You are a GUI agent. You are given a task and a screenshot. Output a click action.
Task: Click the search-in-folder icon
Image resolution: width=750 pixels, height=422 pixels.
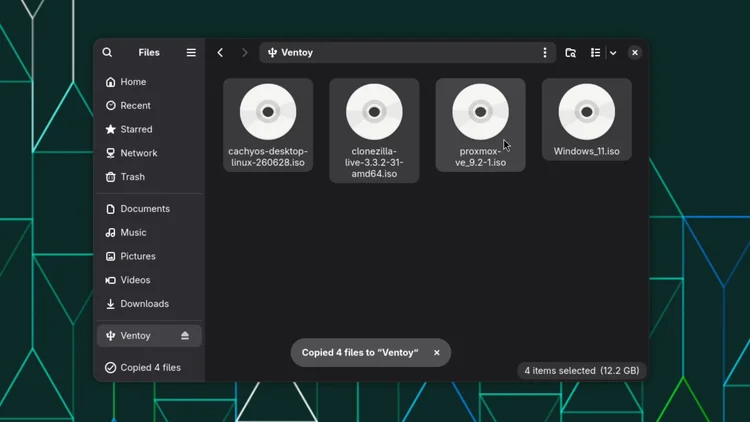(x=570, y=53)
